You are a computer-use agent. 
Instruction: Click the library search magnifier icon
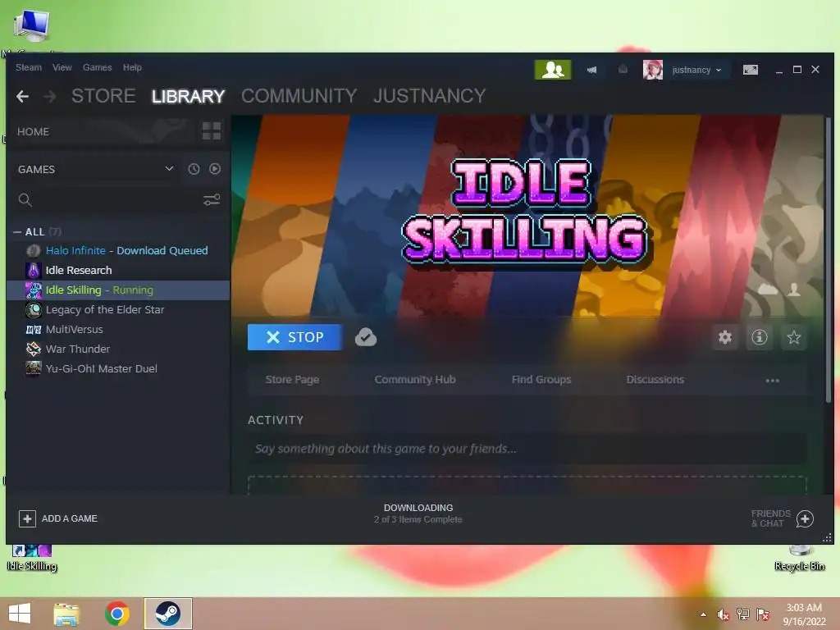point(25,200)
